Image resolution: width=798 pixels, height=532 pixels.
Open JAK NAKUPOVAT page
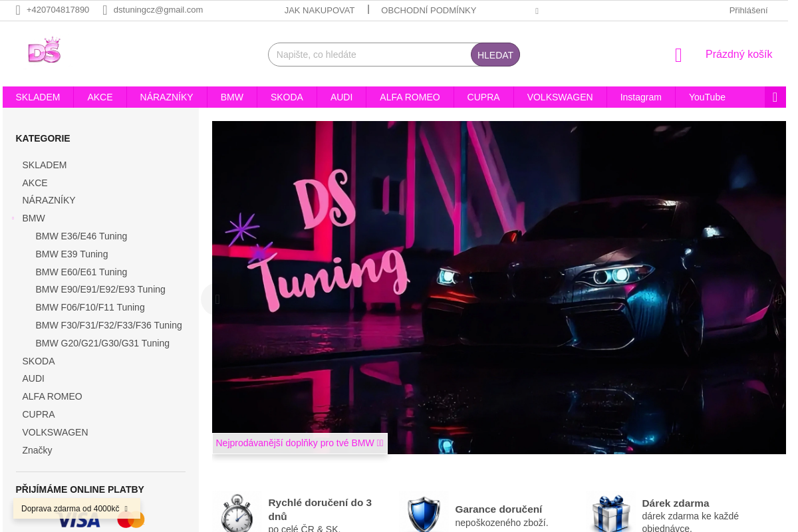click(319, 10)
